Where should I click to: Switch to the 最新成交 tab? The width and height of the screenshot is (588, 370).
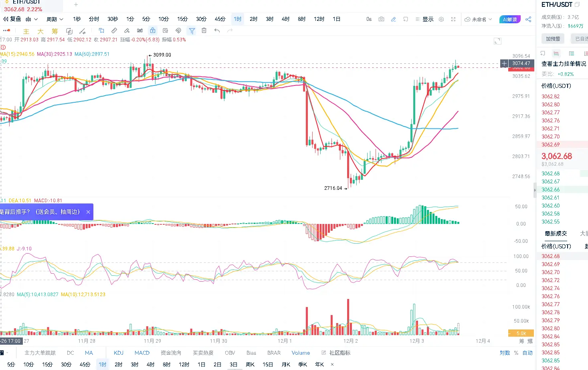coord(556,234)
